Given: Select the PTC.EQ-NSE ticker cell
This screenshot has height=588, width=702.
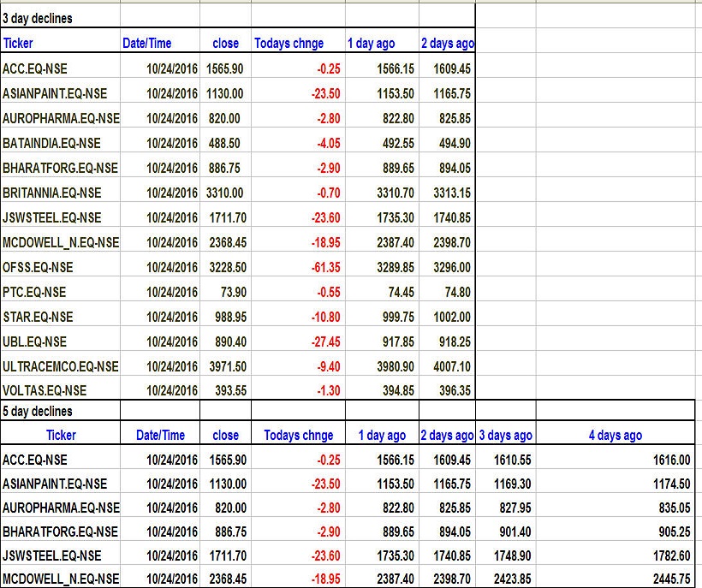Looking at the screenshot, I should point(34,292).
